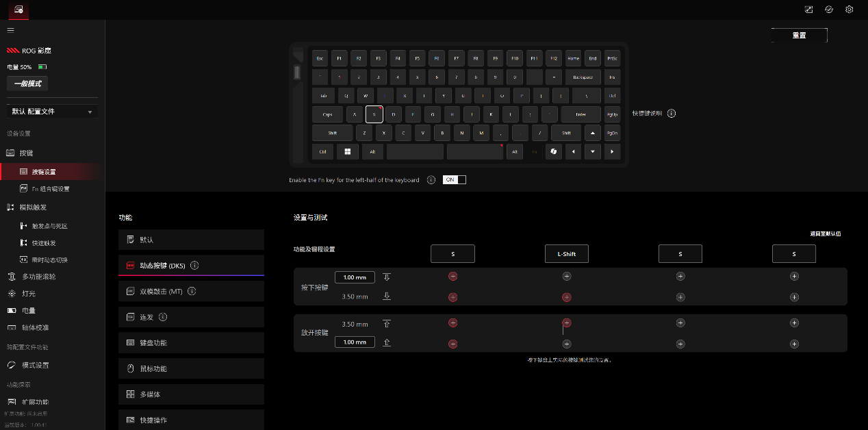Click the up arrow key on keyboard diagram

592,133
